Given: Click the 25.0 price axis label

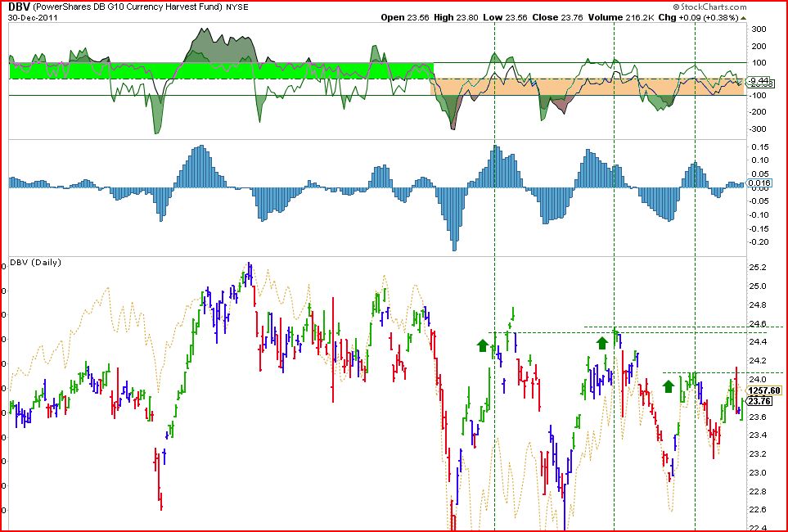Looking at the screenshot, I should [759, 286].
